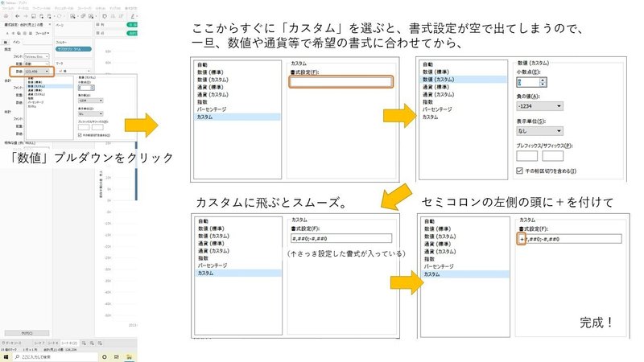Select 自動 in the 完成 panel list

pos(429,222)
